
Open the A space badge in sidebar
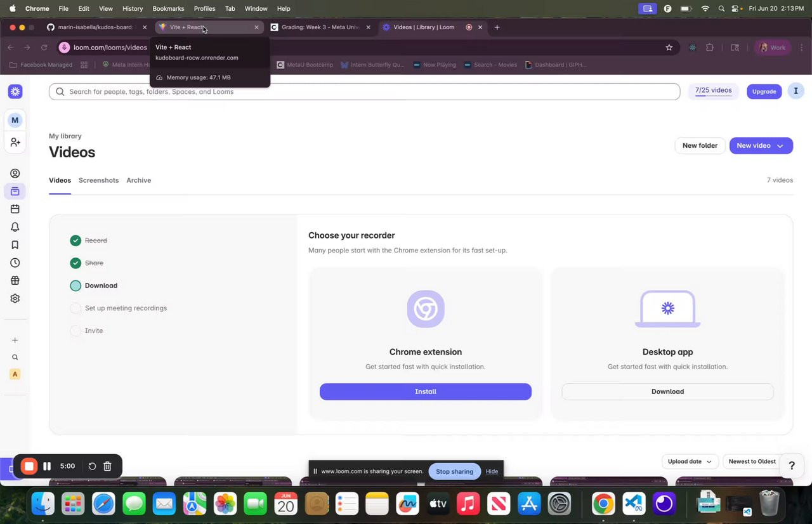[15, 374]
